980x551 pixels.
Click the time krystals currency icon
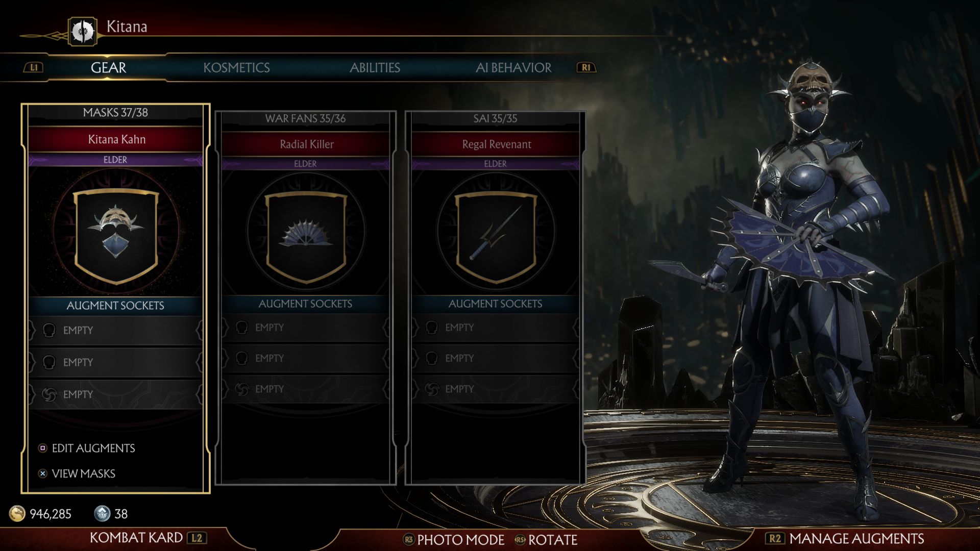(102, 513)
